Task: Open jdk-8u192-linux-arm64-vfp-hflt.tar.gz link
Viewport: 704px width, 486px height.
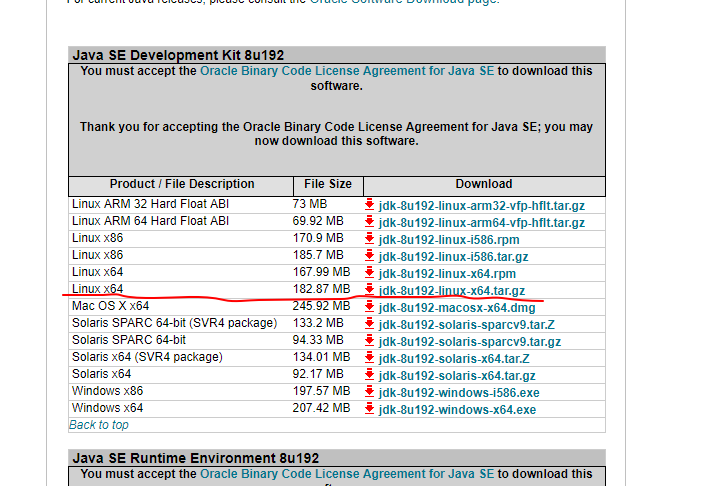Action: [481, 222]
